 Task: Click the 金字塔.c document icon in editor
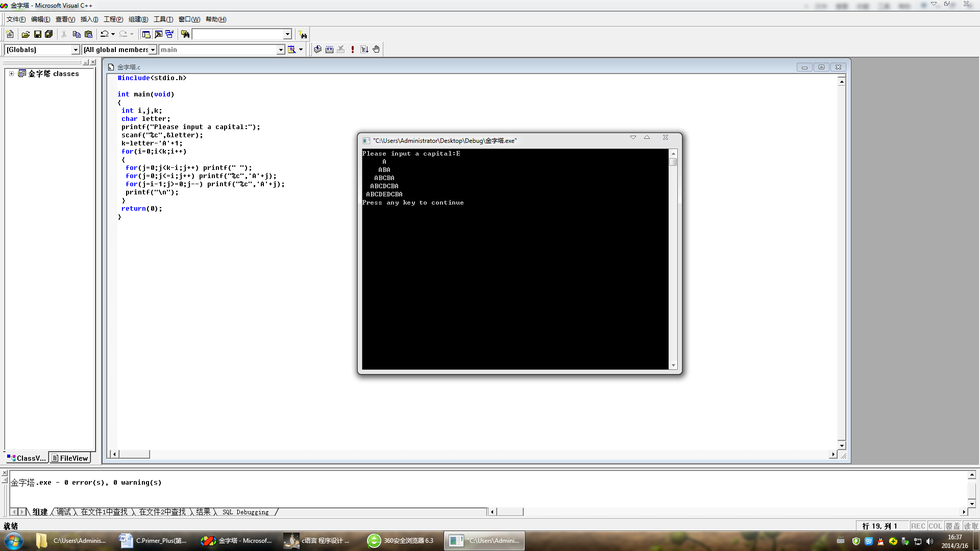pos(111,67)
